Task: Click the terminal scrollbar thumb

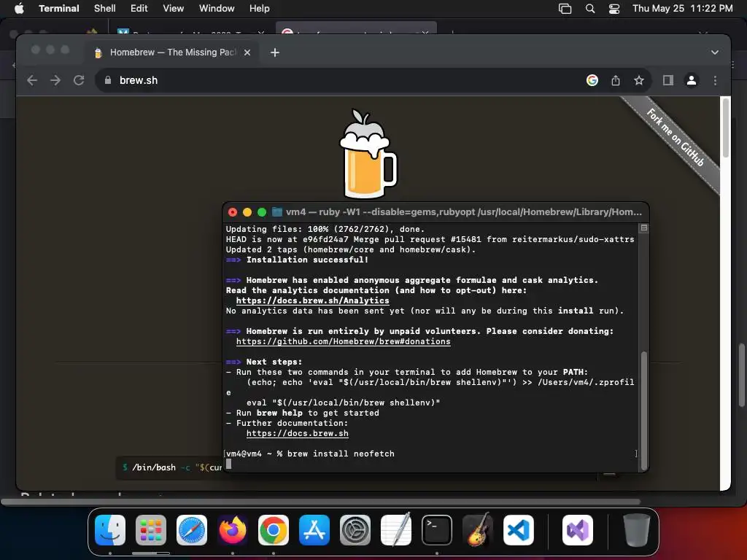Action: point(644,411)
